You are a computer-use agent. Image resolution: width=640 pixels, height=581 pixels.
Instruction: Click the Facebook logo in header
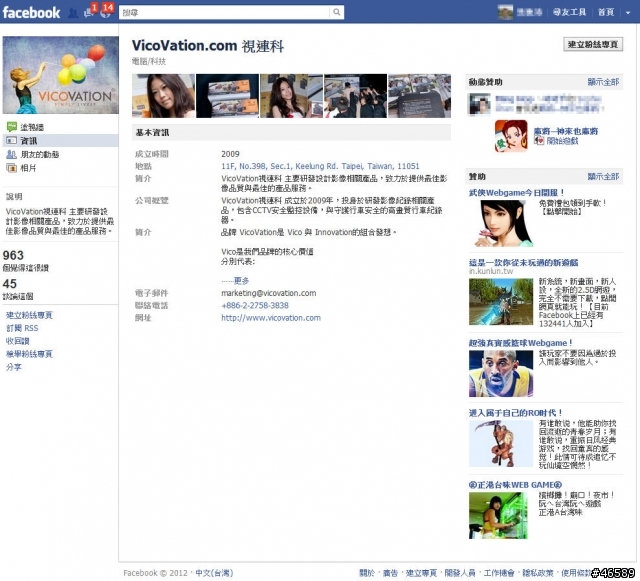[31, 12]
